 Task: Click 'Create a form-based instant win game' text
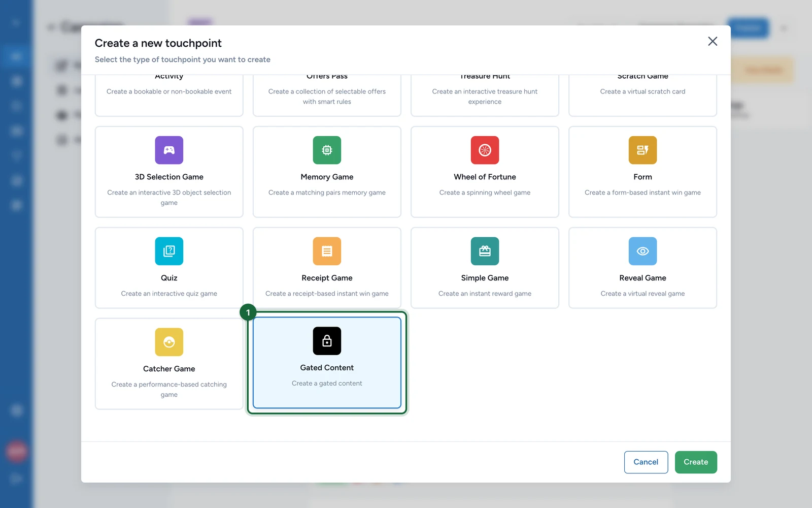[642, 193]
